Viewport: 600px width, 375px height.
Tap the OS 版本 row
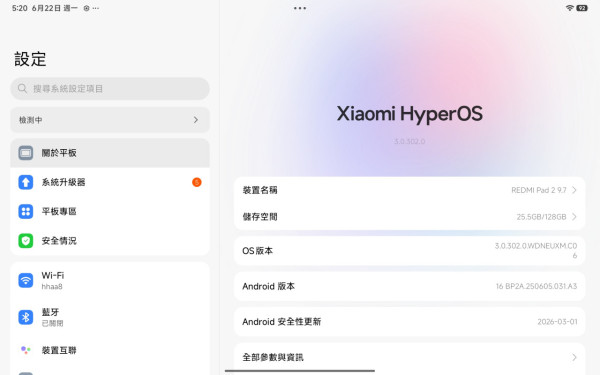coord(409,251)
